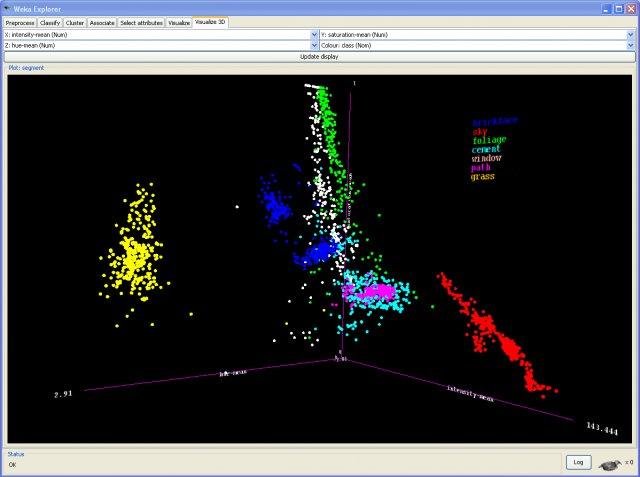Click the Weka Explorer title bar icon
This screenshot has height=477, width=640.
pyautogui.click(x=7, y=9)
